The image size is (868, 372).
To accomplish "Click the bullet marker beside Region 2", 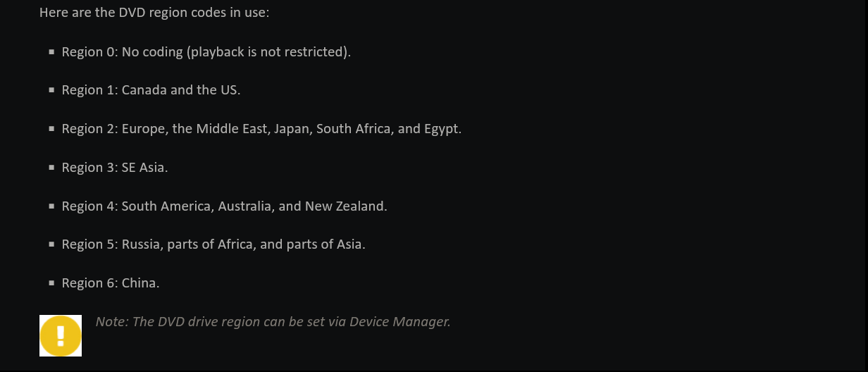I will coord(52,129).
